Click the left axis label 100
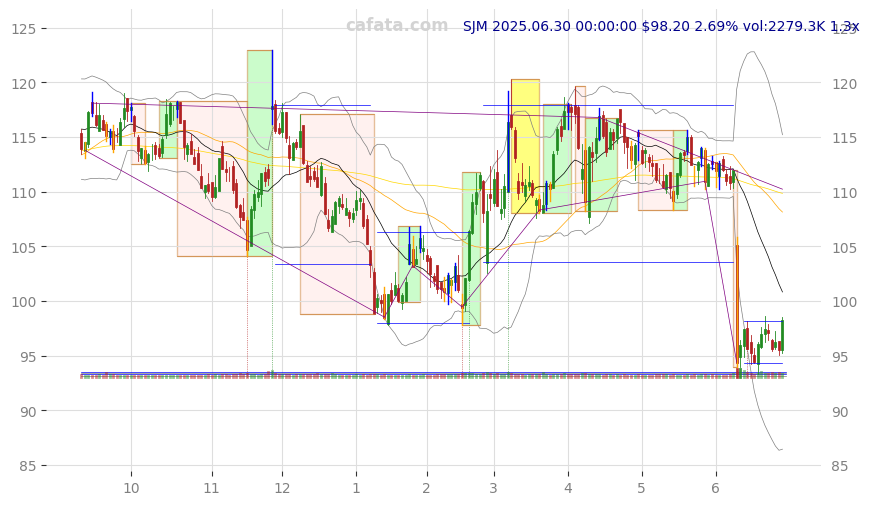 tap(23, 302)
